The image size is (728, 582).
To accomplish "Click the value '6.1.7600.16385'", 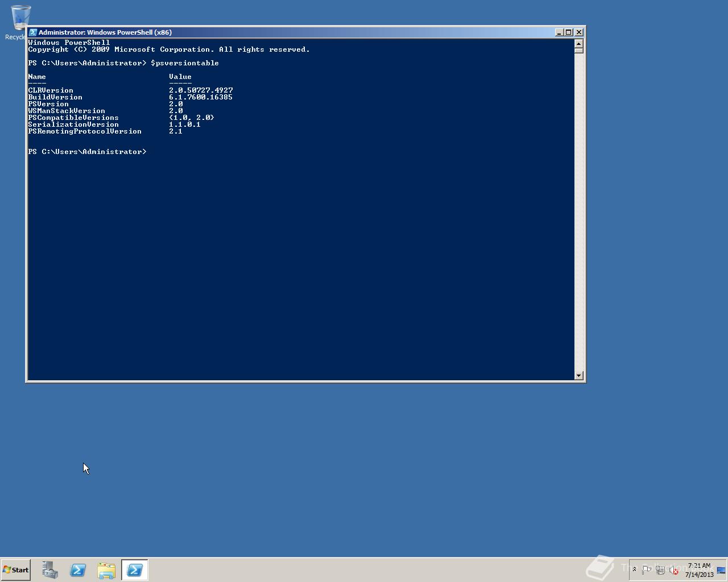I will 201,97.
